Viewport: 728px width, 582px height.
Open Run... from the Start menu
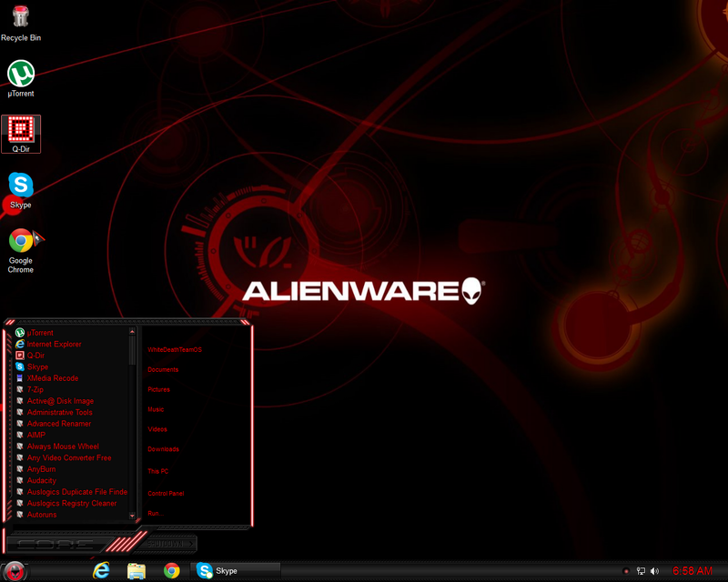pyautogui.click(x=155, y=513)
